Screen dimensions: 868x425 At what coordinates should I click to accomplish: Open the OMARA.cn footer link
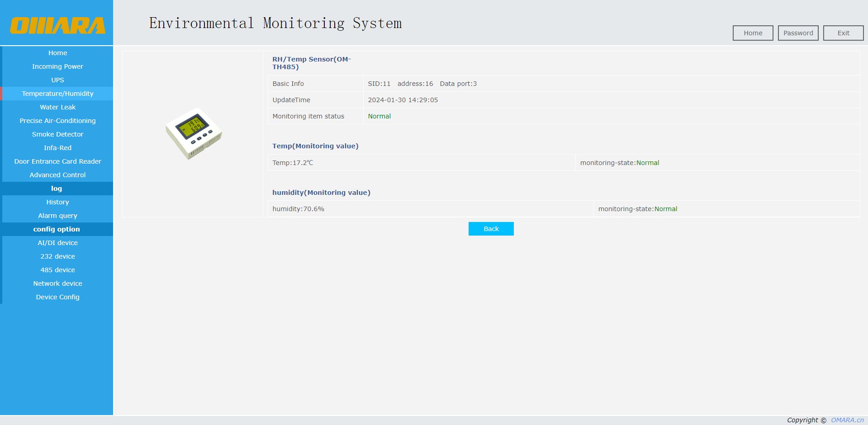point(847,420)
